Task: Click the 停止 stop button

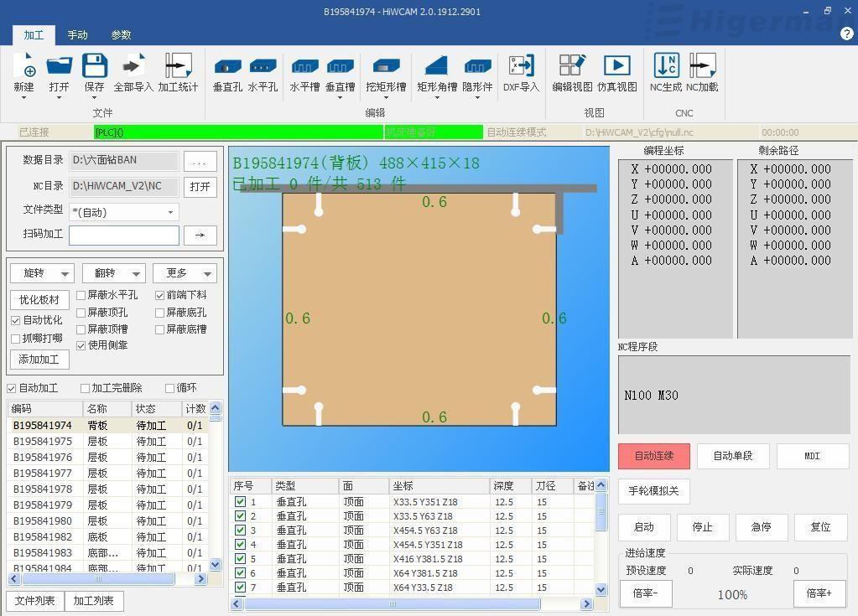Action: [703, 527]
